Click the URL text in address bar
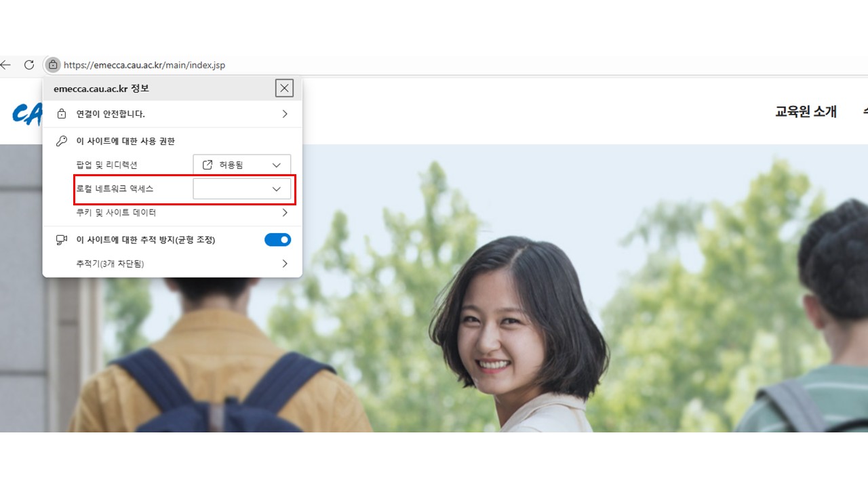Screen dimensions: 868x488 144,66
